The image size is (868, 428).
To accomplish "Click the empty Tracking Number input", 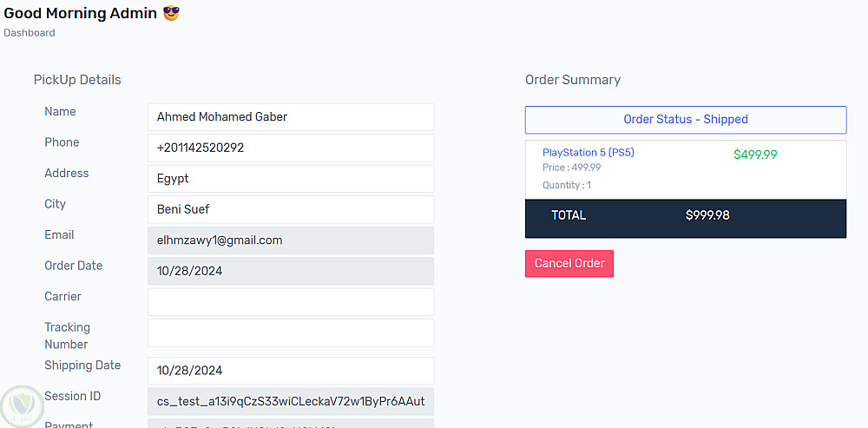I will (x=290, y=333).
